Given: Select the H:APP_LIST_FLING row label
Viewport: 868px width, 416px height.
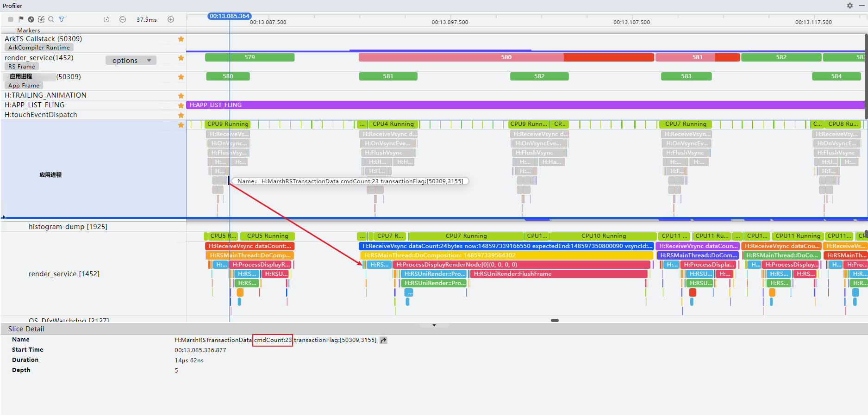Looking at the screenshot, I should click(x=34, y=105).
